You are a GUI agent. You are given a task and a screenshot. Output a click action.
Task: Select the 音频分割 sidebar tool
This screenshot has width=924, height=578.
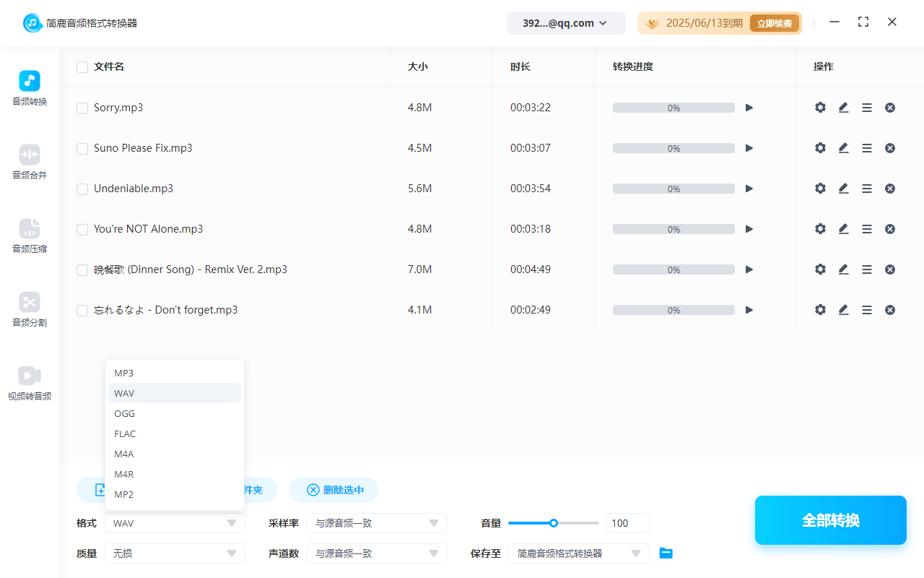pos(29,309)
